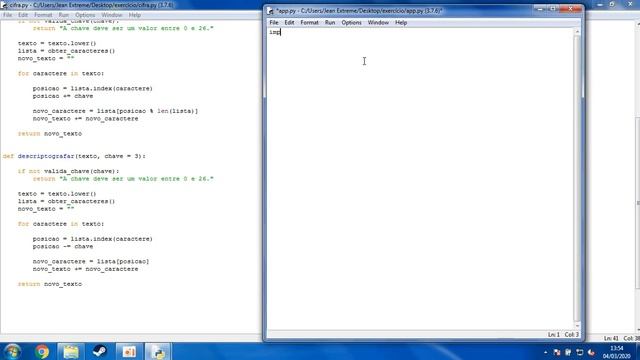This screenshot has height=360, width=640.
Task: Switch to Python IDLE taskbar icon
Action: (158, 351)
